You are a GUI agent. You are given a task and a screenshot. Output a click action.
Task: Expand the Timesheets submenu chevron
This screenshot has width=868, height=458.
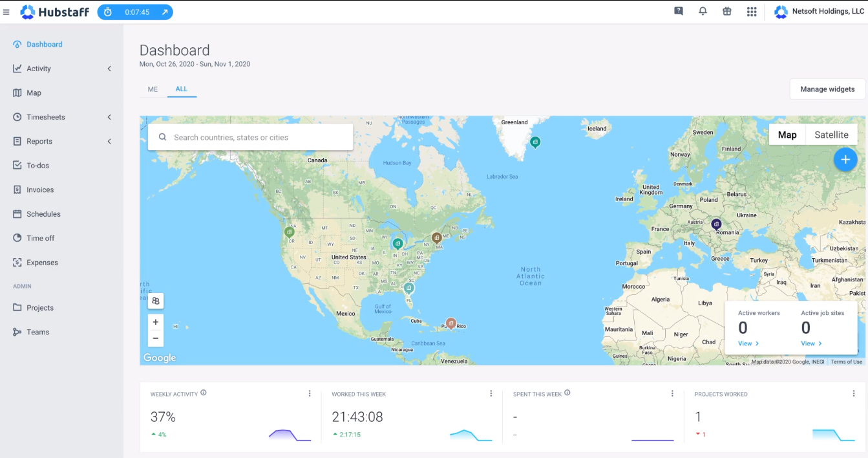[109, 117]
